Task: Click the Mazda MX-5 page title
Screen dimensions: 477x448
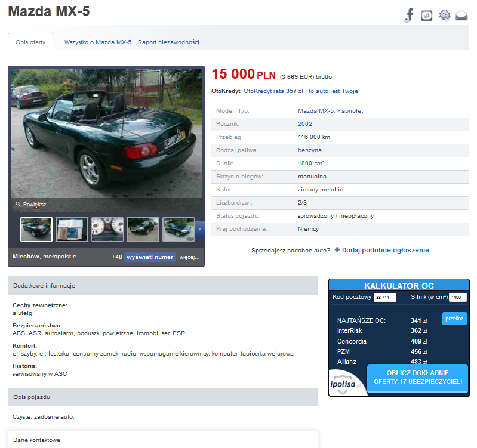Action: click(x=49, y=11)
